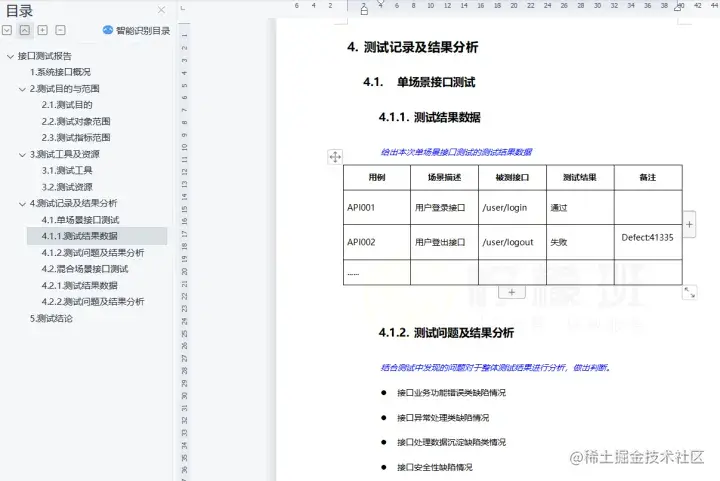Open 2.1.测试目的 in the outline
This screenshot has height=481, width=720.
pyautogui.click(x=67, y=105)
